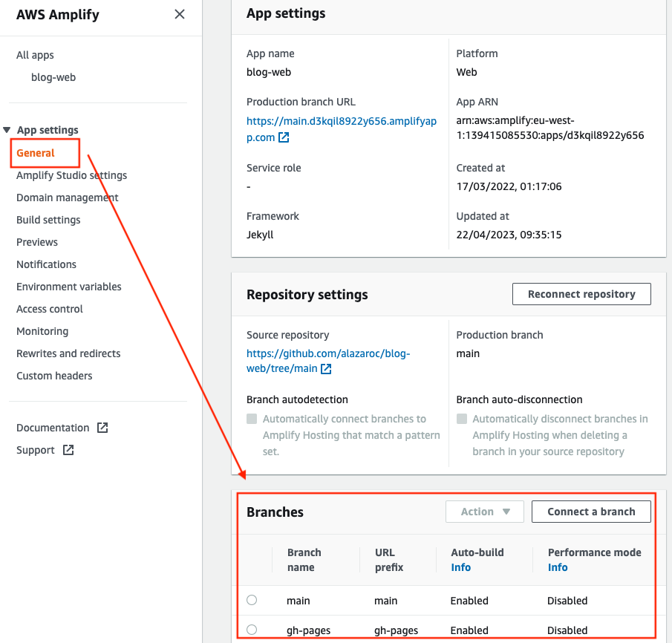Click gh-pages branch name cell
Viewport: 672px width, 643px height.
tap(309, 630)
